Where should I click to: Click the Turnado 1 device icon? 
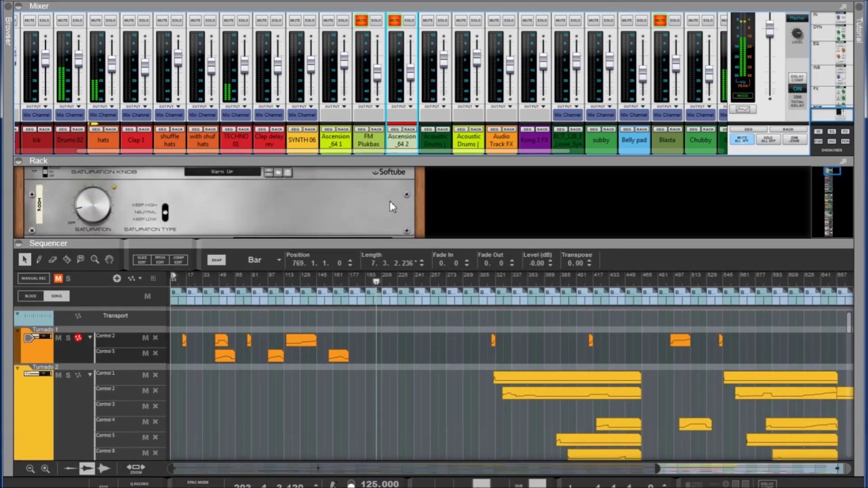(38, 338)
